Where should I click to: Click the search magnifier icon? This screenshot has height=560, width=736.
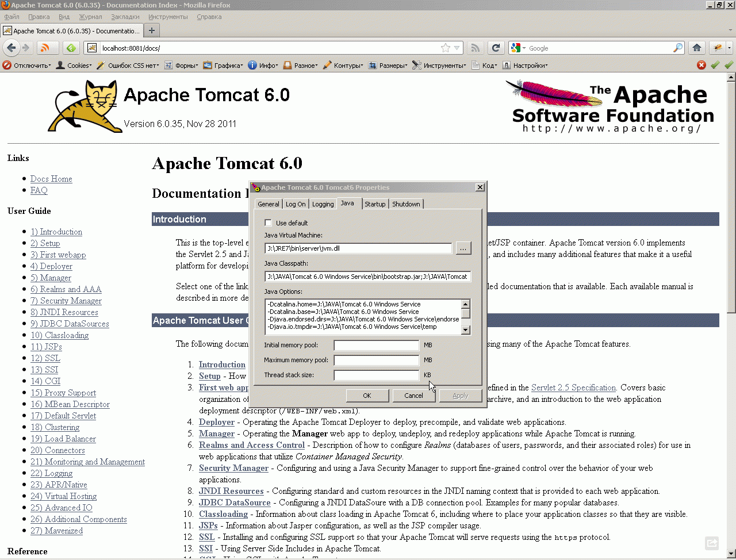tap(678, 48)
